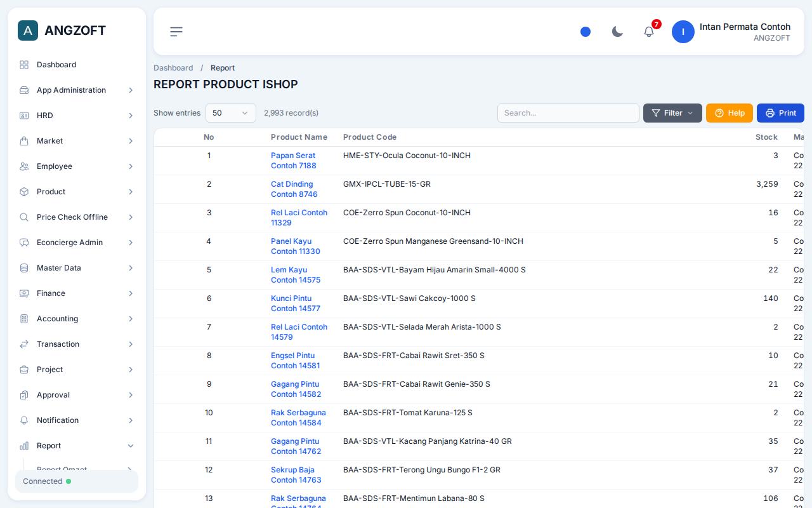812x508 pixels.
Task: Open the Notification menu item
Action: [x=77, y=420]
